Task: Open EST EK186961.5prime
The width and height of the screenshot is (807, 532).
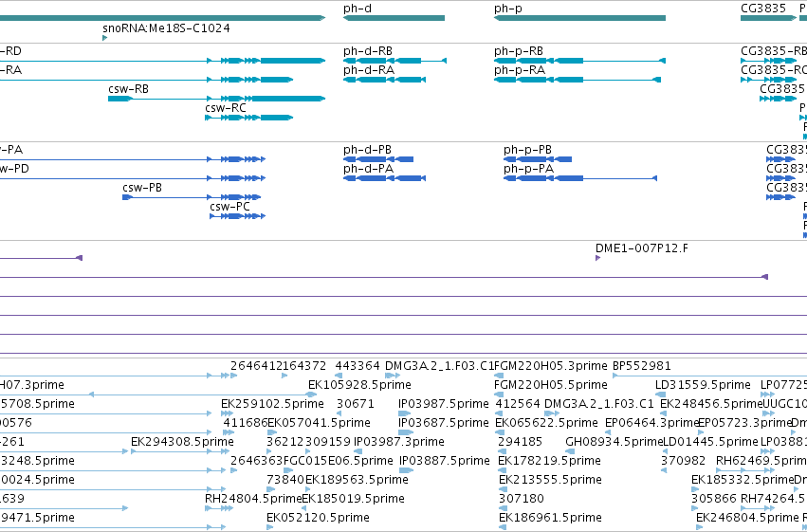Action: click(550, 518)
